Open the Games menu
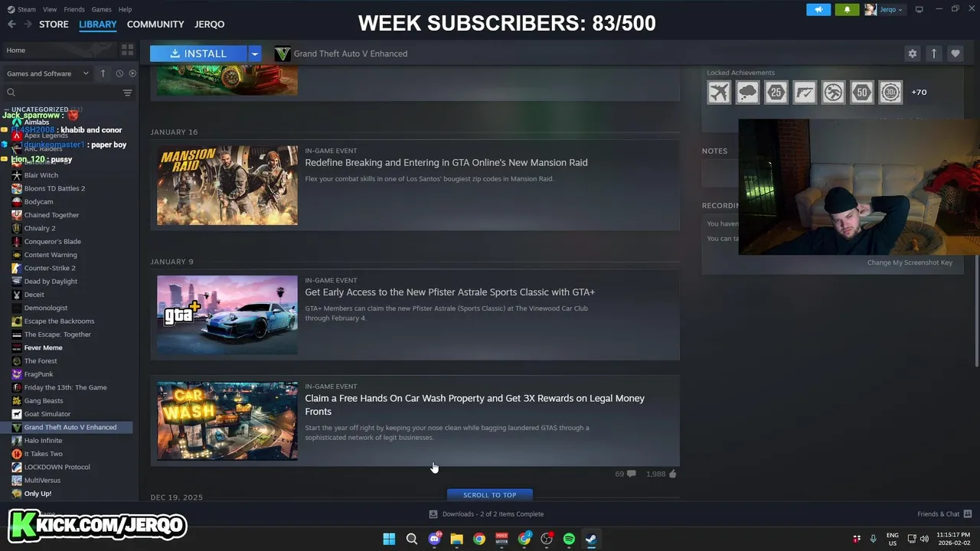The image size is (980, 551). tap(101, 9)
